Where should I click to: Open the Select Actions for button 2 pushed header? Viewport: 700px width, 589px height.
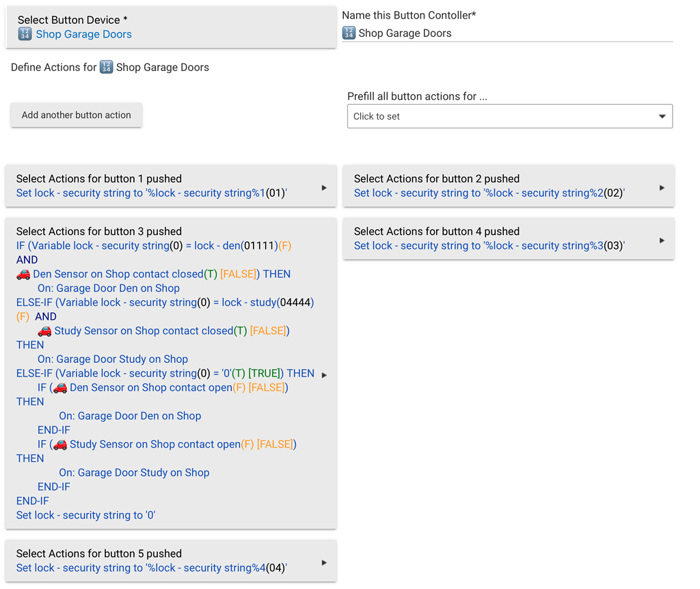point(437,178)
